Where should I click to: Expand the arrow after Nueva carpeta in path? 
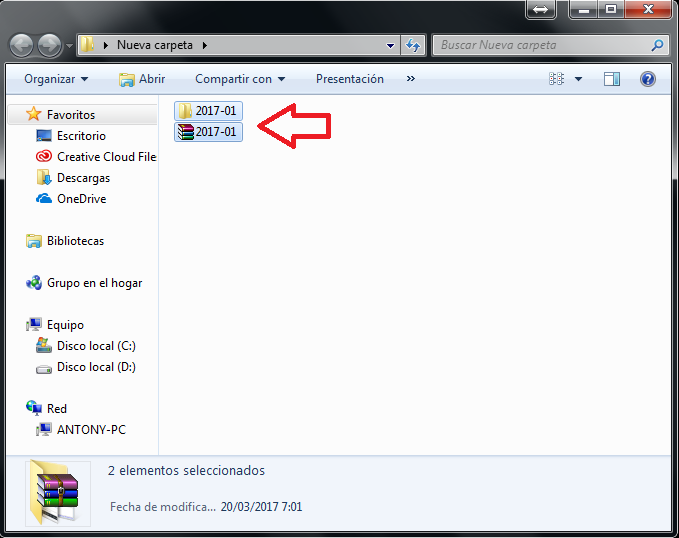pos(204,45)
